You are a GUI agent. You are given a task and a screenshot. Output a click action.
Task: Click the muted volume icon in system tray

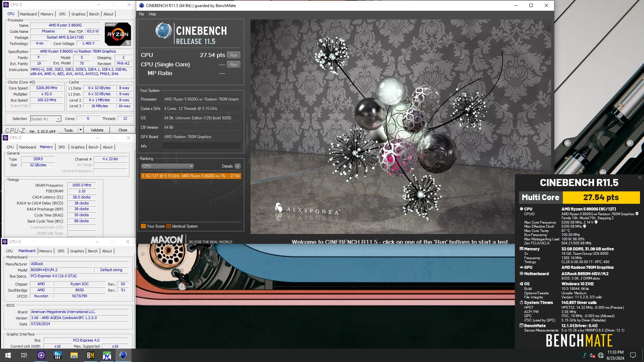point(592,355)
